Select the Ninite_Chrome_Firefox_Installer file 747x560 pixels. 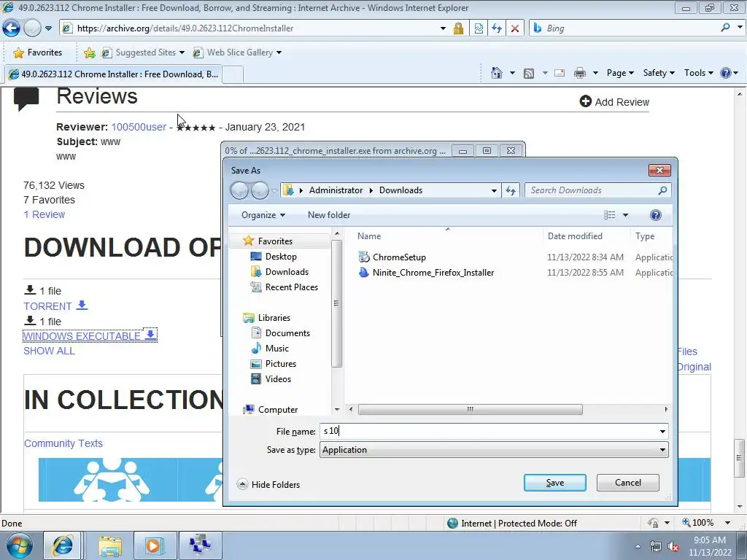pyautogui.click(x=433, y=273)
